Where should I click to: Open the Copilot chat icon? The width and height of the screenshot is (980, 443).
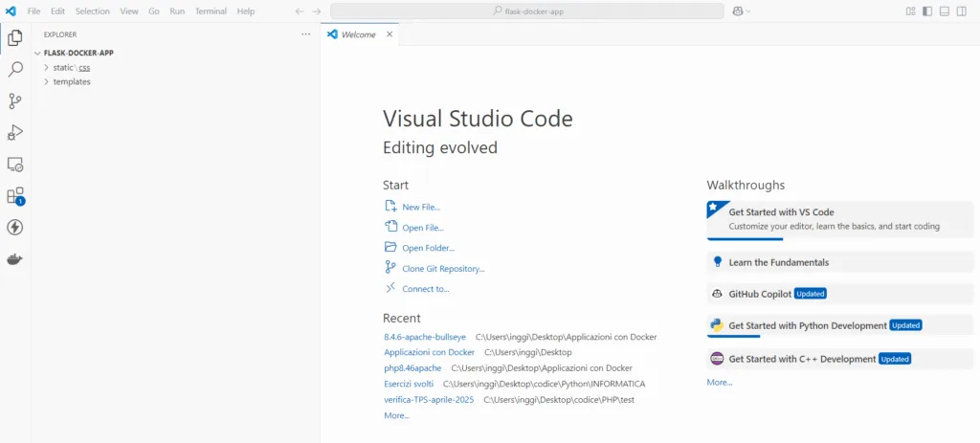[x=738, y=11]
